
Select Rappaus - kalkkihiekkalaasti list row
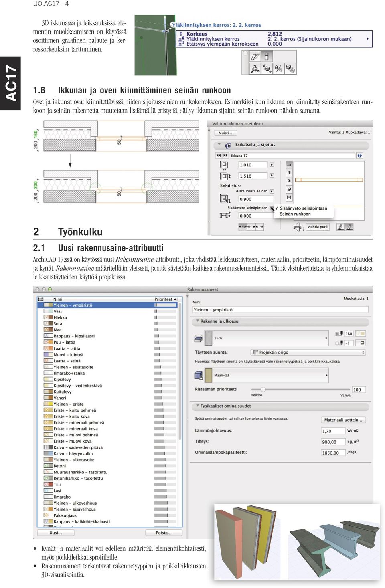tap(107, 522)
